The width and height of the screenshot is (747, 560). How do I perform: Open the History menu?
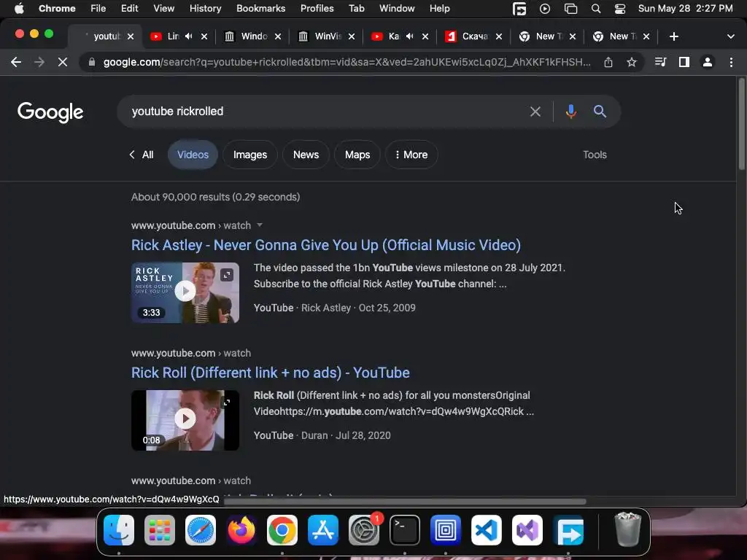point(205,9)
